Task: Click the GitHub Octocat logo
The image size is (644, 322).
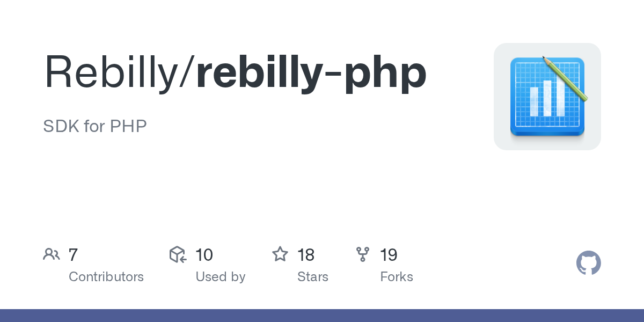Action: coord(588,264)
